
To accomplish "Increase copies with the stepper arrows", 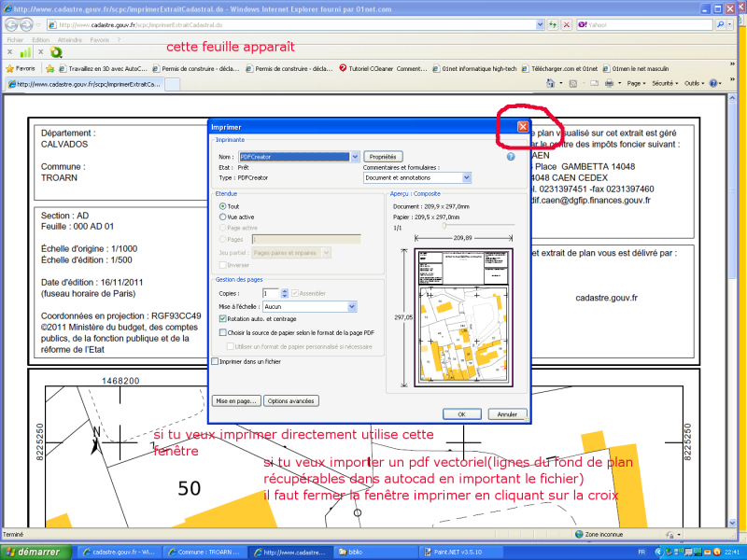I will click(x=285, y=291).
